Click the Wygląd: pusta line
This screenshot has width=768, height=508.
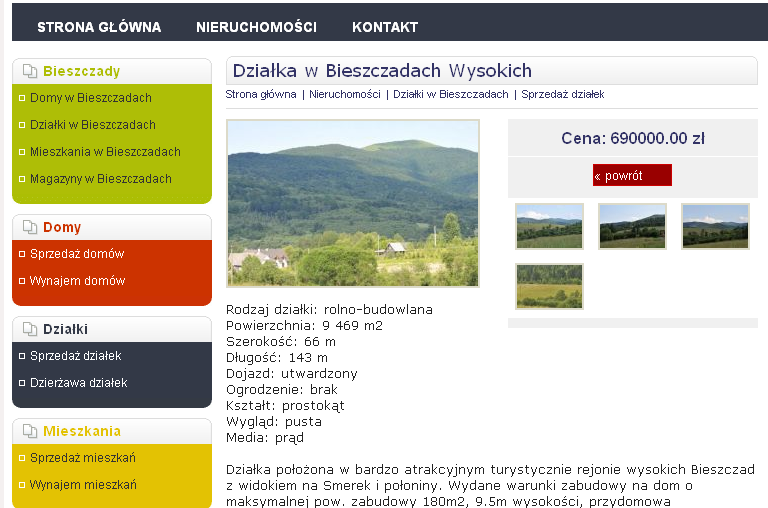coord(274,422)
